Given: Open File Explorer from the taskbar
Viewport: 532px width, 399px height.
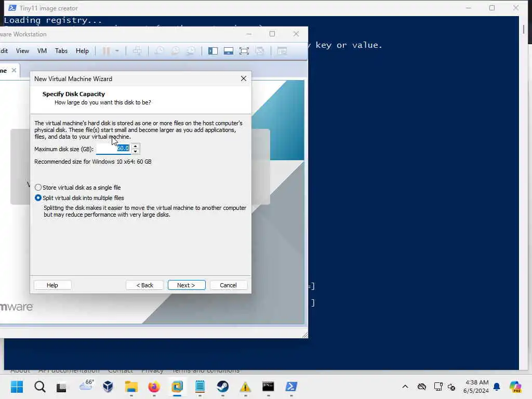Looking at the screenshot, I should point(131,387).
